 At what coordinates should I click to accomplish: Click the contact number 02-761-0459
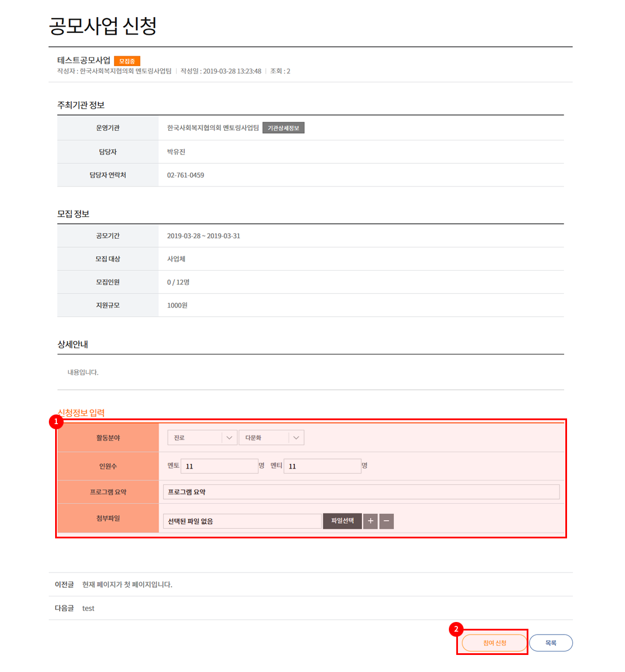tap(185, 175)
